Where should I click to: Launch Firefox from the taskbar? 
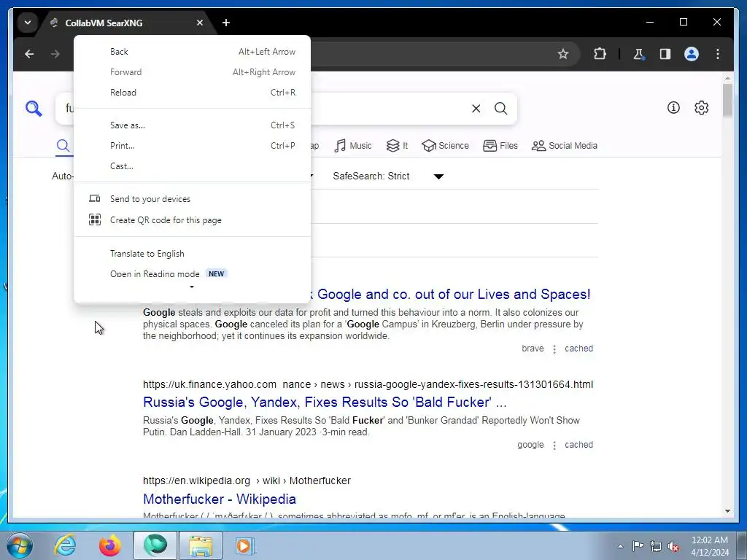coord(110,545)
